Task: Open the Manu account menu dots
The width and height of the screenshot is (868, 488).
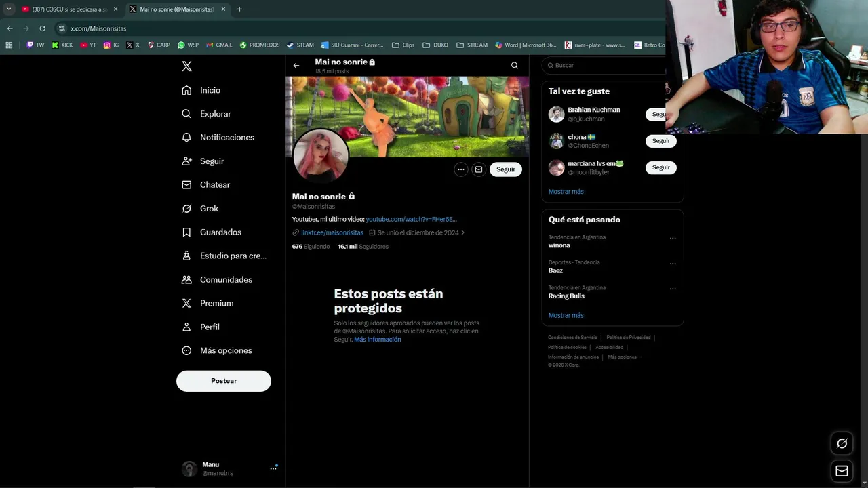Action: (273, 468)
